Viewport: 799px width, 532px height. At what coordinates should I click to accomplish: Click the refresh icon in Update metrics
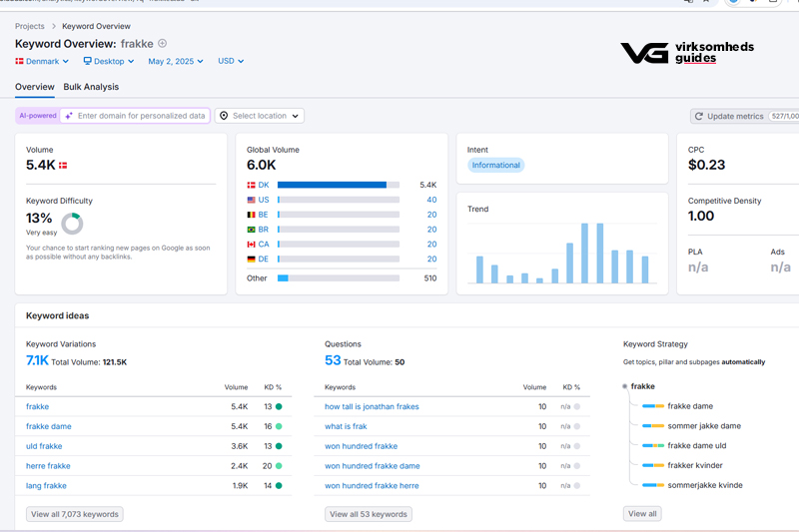tap(699, 116)
